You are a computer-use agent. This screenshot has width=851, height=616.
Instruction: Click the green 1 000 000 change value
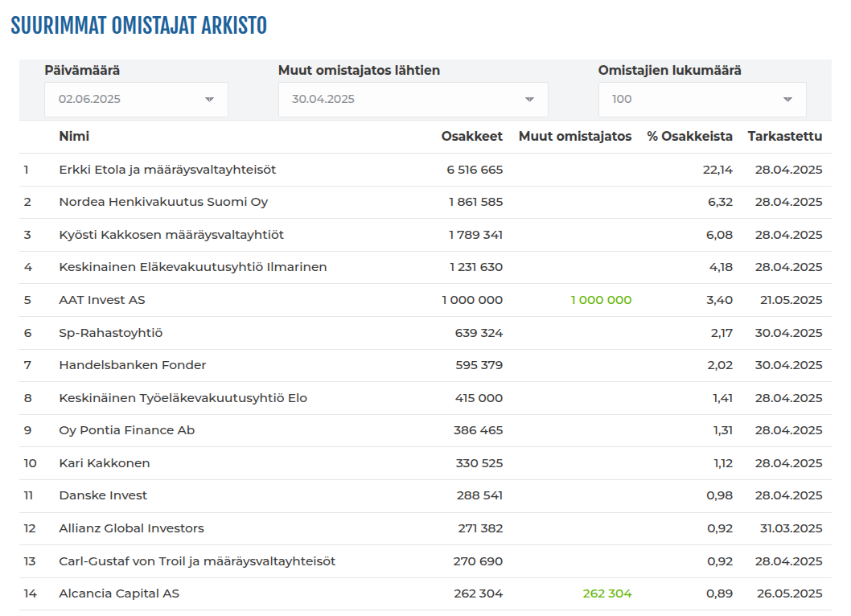pos(601,300)
